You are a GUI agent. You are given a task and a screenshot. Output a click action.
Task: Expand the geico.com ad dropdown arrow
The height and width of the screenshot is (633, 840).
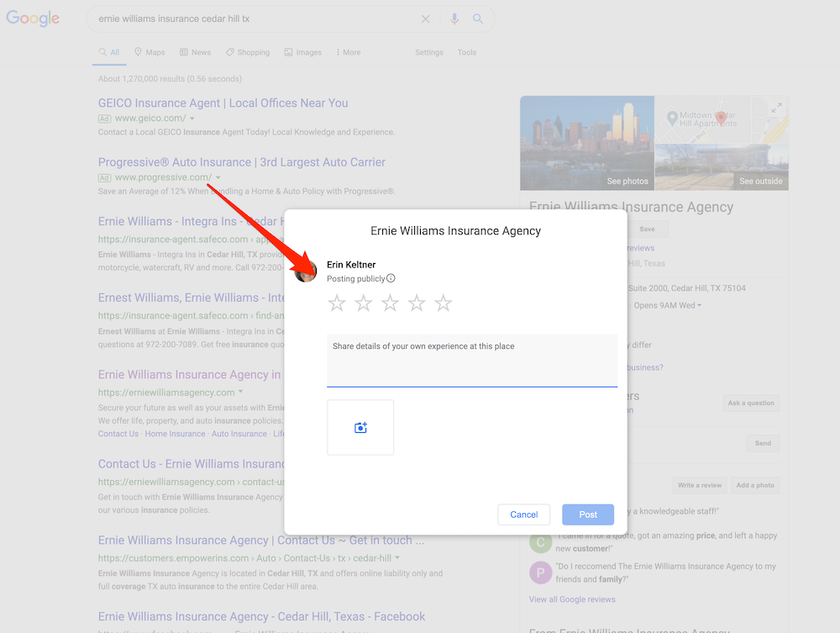tap(192, 119)
